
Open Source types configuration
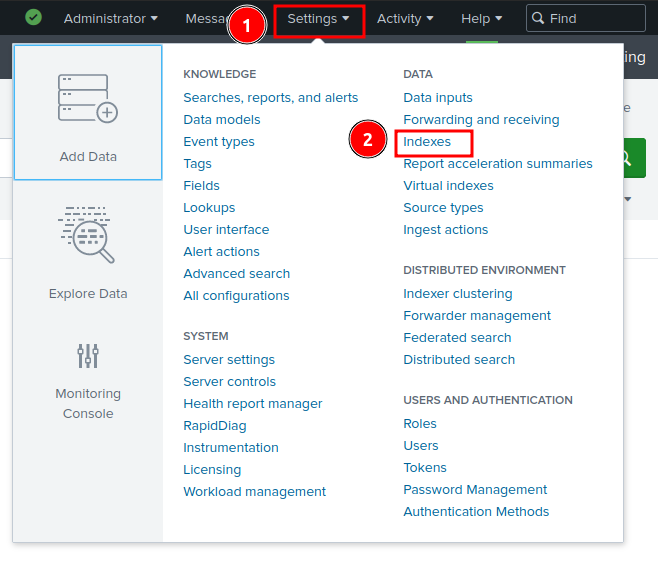click(x=443, y=208)
